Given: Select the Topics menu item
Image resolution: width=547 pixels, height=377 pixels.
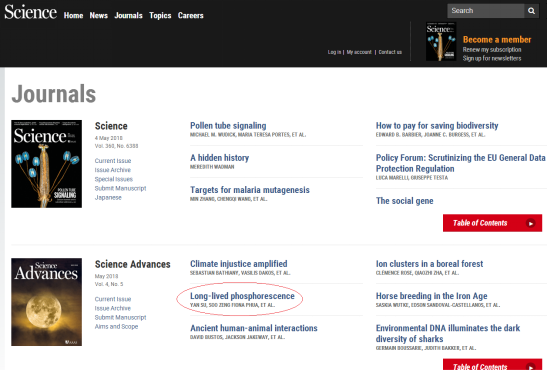Looking at the screenshot, I should coord(160,15).
